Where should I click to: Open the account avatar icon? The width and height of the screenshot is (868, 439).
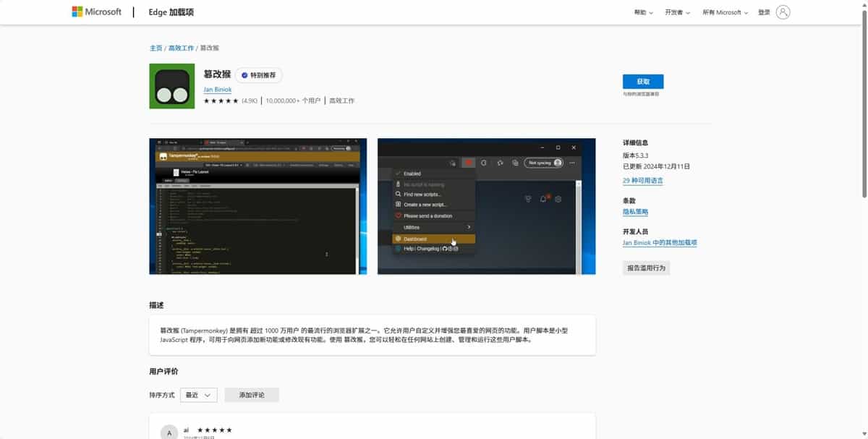point(783,12)
